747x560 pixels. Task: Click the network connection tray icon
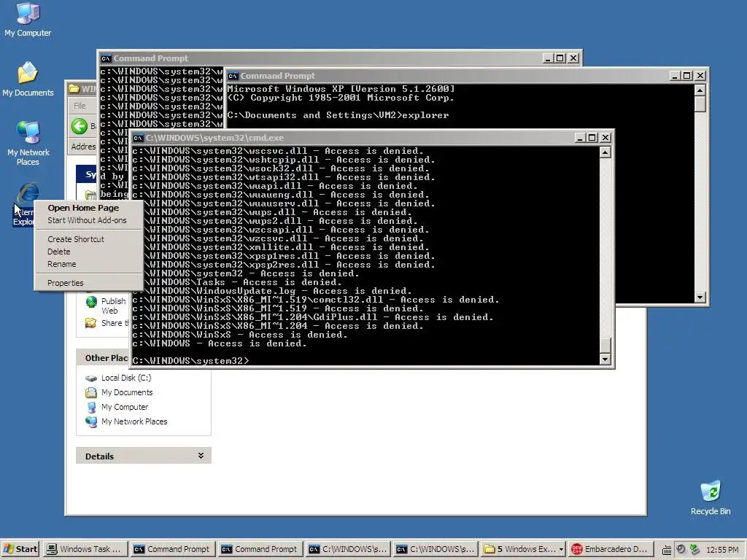(x=694, y=550)
